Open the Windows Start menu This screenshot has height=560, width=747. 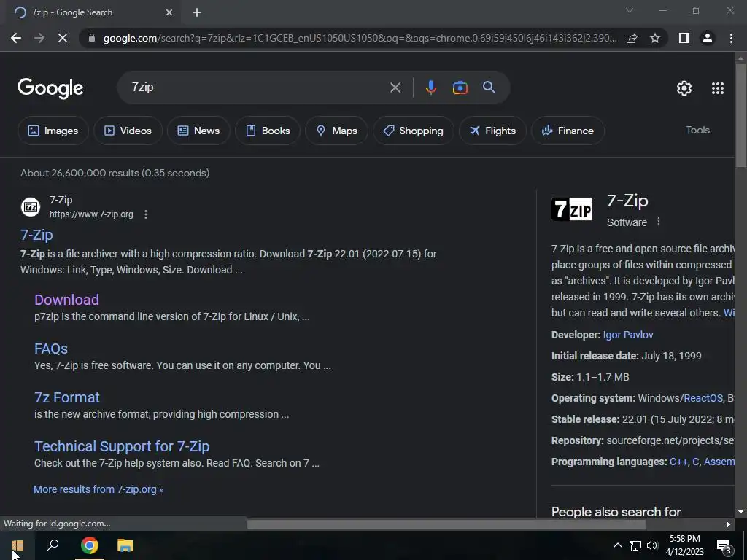(18, 545)
